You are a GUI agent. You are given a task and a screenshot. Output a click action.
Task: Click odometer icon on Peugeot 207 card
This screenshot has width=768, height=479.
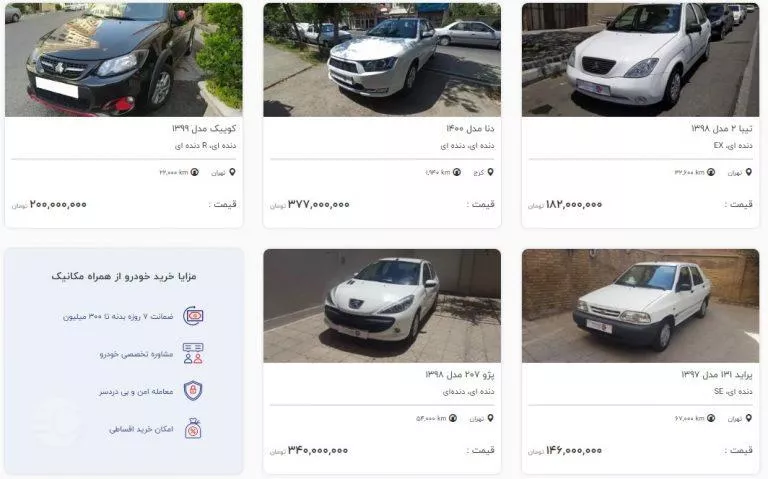tap(453, 418)
